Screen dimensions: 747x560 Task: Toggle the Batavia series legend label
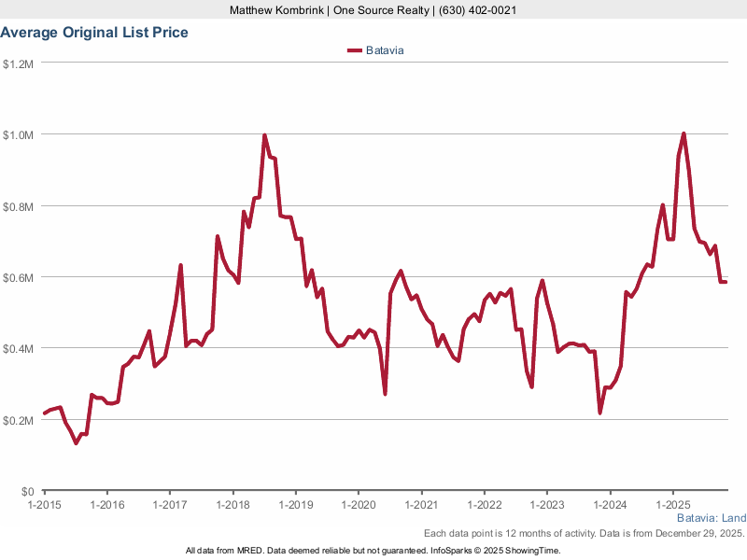tap(384, 50)
